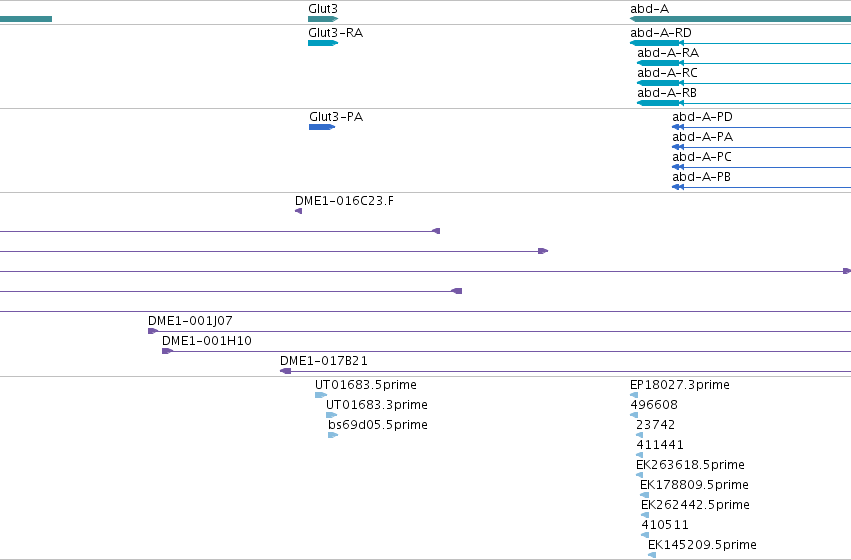Select the abd-A-PB protein arrow glyph
The width and height of the screenshot is (851, 560).
point(678,187)
